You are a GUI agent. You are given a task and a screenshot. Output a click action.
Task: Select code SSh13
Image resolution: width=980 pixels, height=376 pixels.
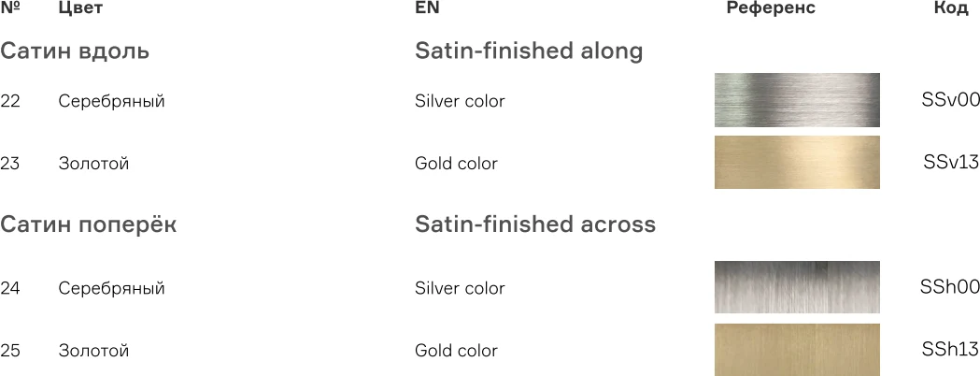point(950,349)
